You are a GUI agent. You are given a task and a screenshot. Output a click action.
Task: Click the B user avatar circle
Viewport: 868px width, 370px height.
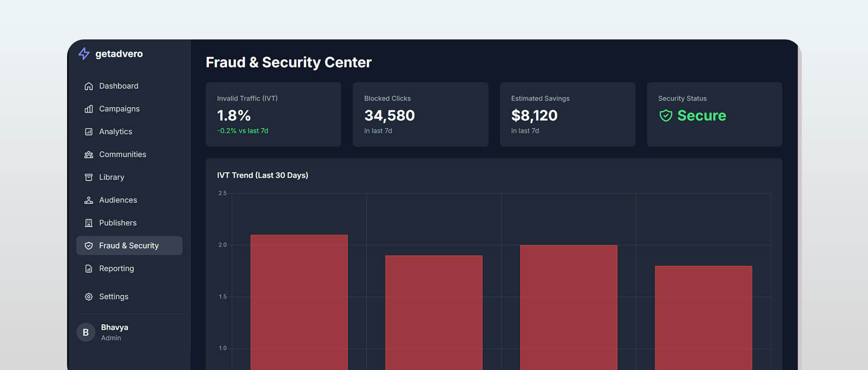(x=86, y=332)
